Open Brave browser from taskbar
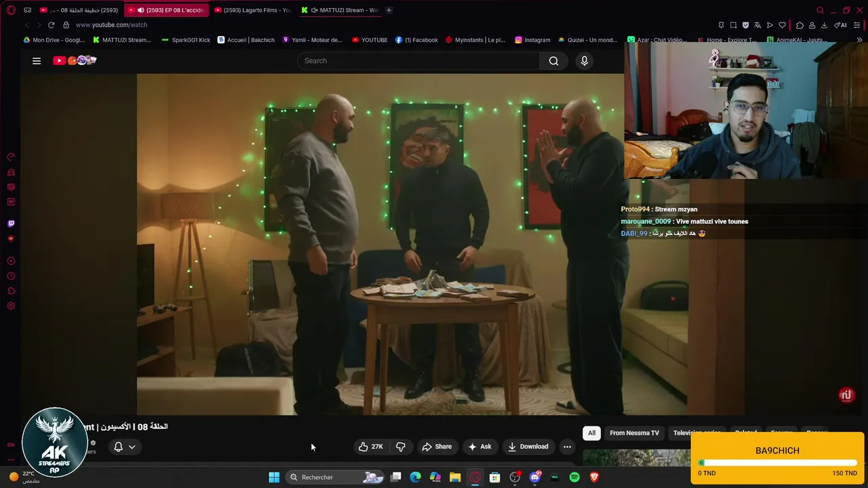Viewport: 868px width, 488px height. point(595,477)
